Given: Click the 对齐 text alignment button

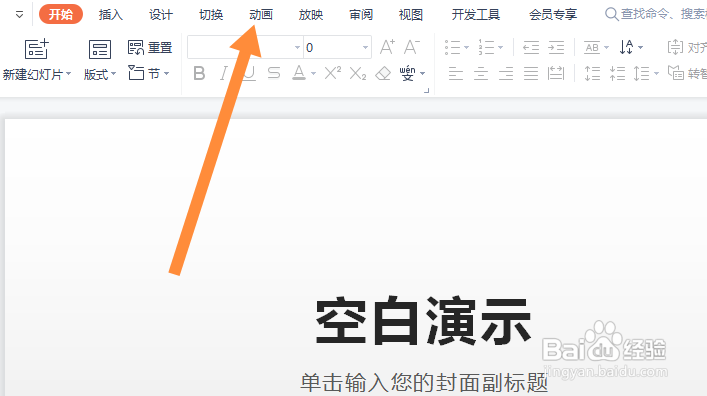Looking at the screenshot, I should (x=687, y=47).
